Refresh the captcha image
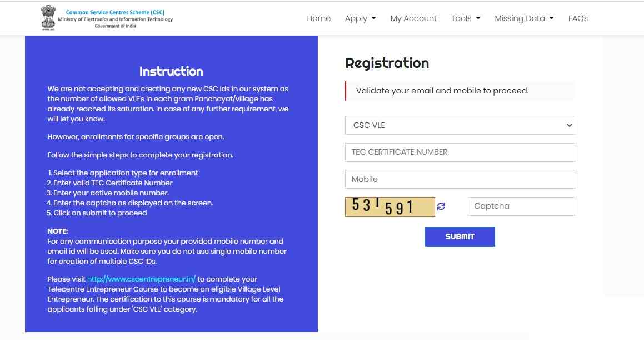Image resolution: width=644 pixels, height=340 pixels. pyautogui.click(x=441, y=206)
